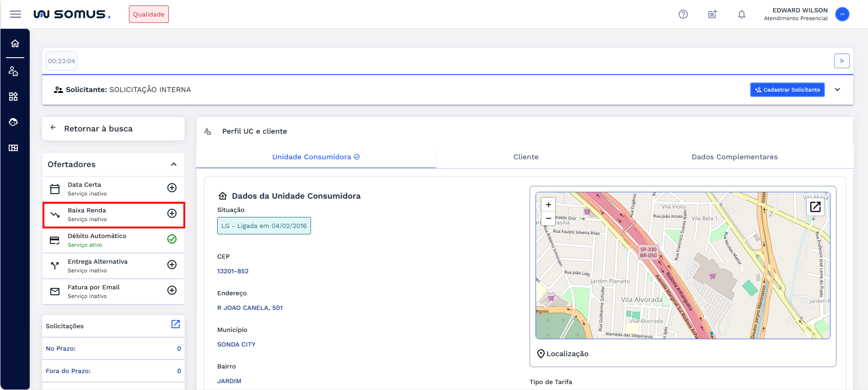Open the table view sidebar icon
This screenshot has width=868, height=390.
[x=13, y=148]
